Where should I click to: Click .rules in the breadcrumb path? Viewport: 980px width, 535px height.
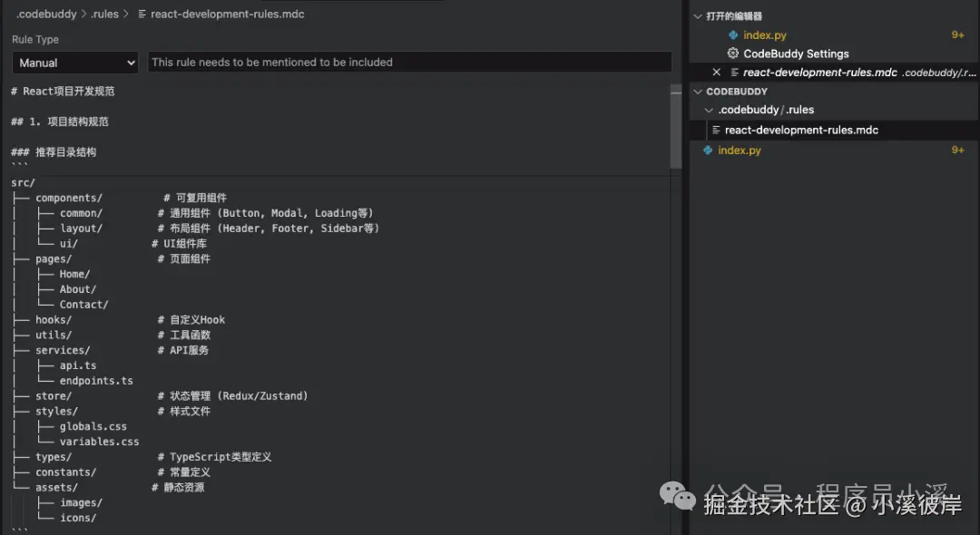[104, 14]
